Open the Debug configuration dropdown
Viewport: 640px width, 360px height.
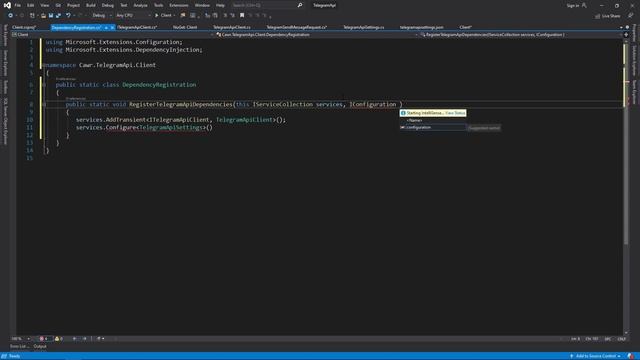pyautogui.click(x=102, y=16)
